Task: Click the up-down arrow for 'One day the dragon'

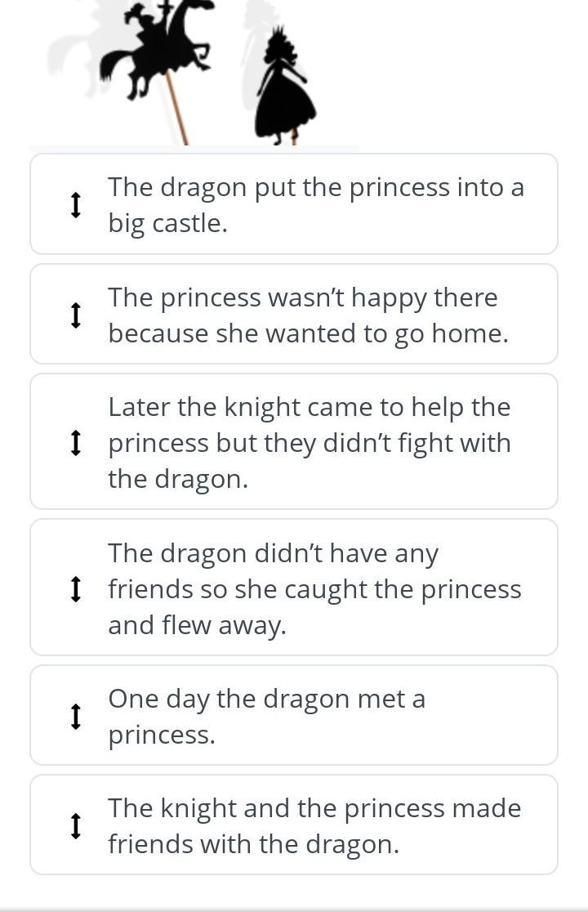Action: click(75, 716)
